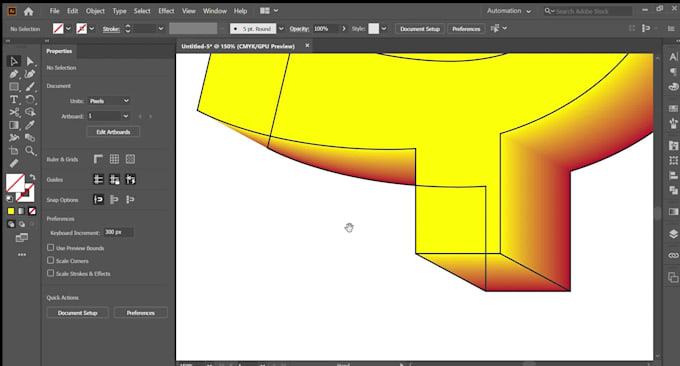
Task: Select the Scissors tool
Action: pyautogui.click(x=14, y=112)
